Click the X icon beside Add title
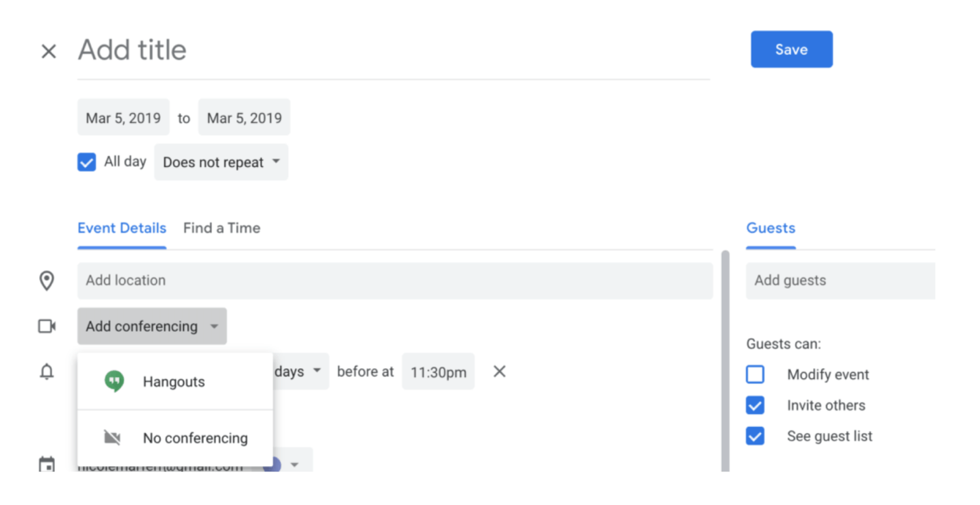This screenshot has height=505, width=980. (49, 51)
